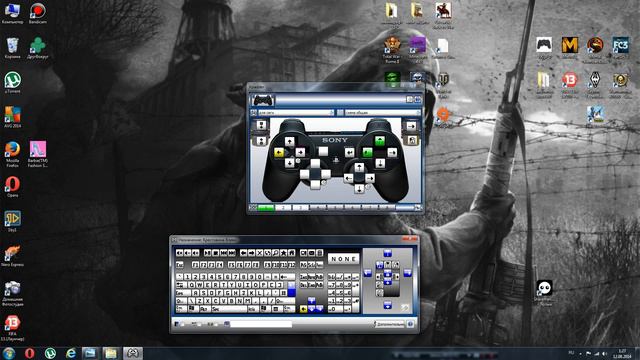Switch to set 2 tab in Xpadder
640x360 pixels.
coord(283,207)
